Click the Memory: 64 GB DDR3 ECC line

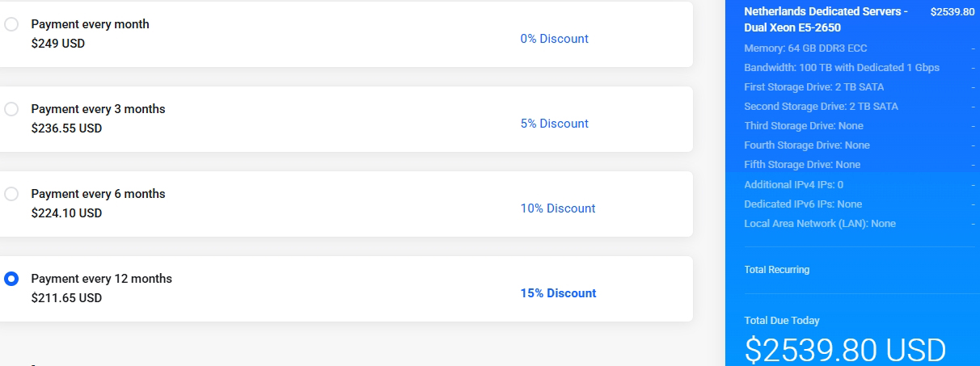pos(805,48)
